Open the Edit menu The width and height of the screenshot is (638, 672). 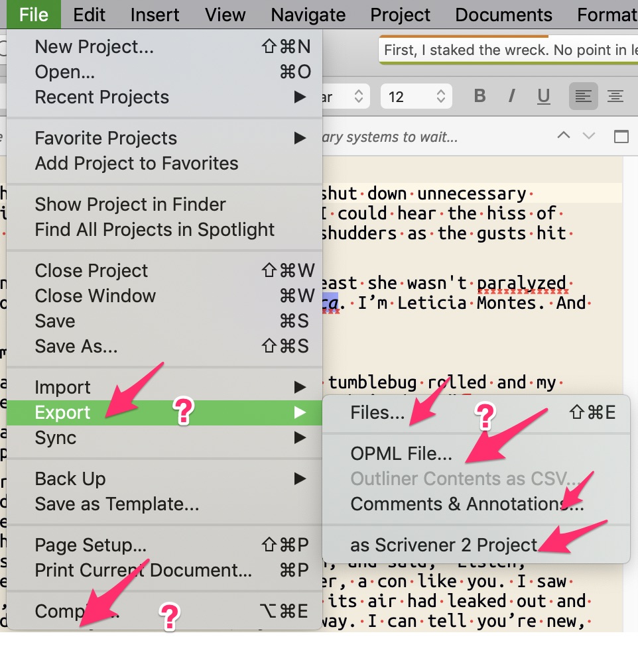coord(89,15)
